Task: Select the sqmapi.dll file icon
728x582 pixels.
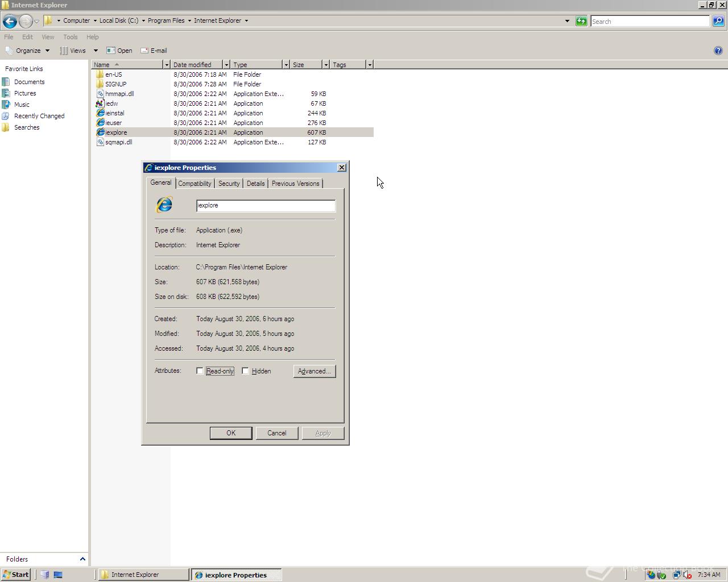Action: click(x=100, y=142)
